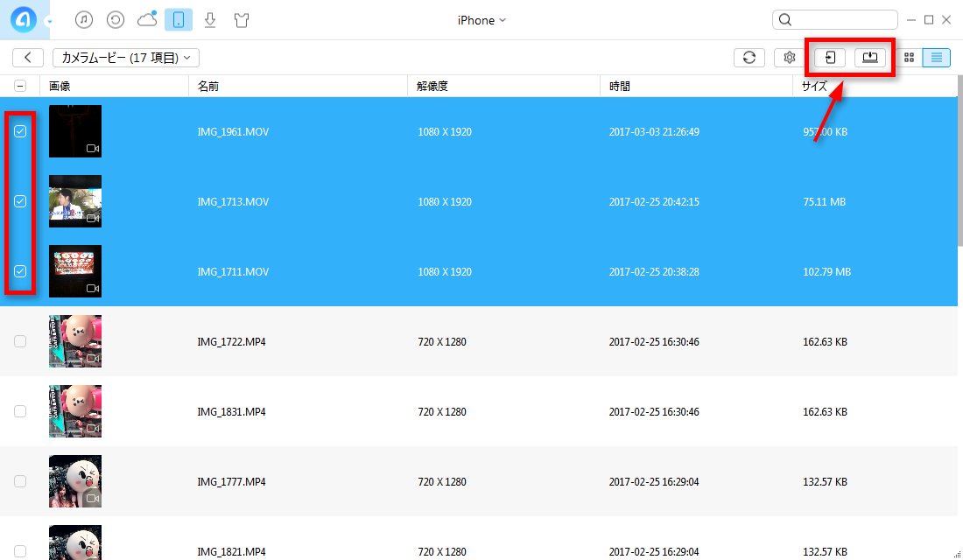Uncheck the IMG_1713.MOV checkbox
This screenshot has width=963, height=560.
click(20, 201)
